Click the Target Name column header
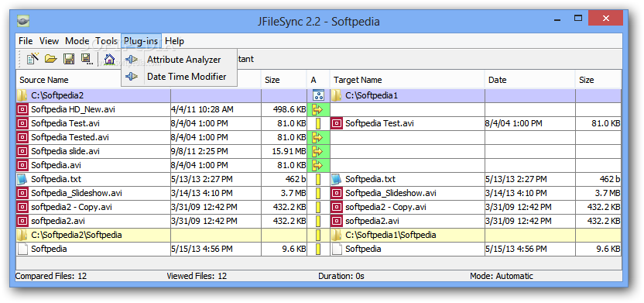The height and width of the screenshot is (303, 644). (407, 80)
